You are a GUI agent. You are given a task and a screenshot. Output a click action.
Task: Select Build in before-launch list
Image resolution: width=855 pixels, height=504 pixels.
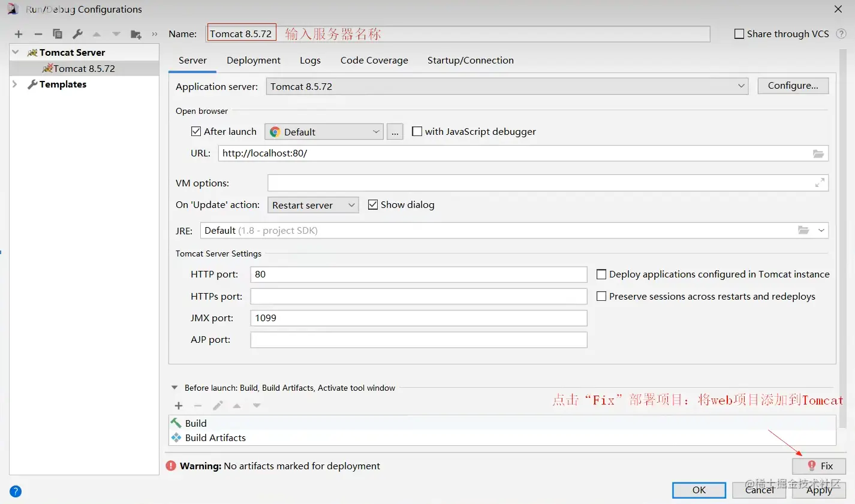pyautogui.click(x=502, y=423)
